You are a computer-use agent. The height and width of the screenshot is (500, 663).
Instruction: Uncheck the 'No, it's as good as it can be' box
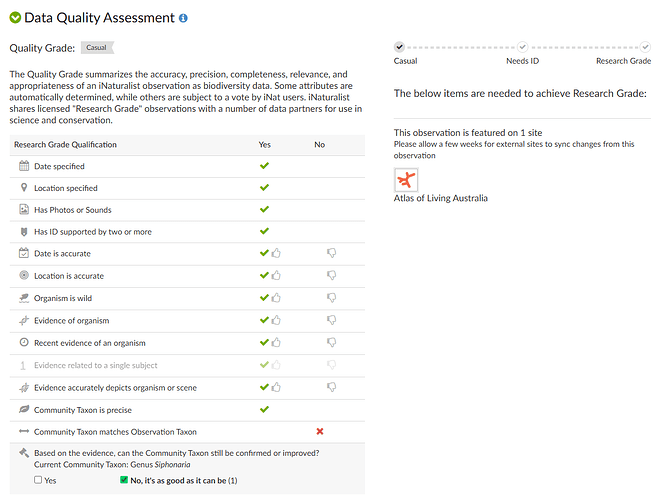[124, 481]
